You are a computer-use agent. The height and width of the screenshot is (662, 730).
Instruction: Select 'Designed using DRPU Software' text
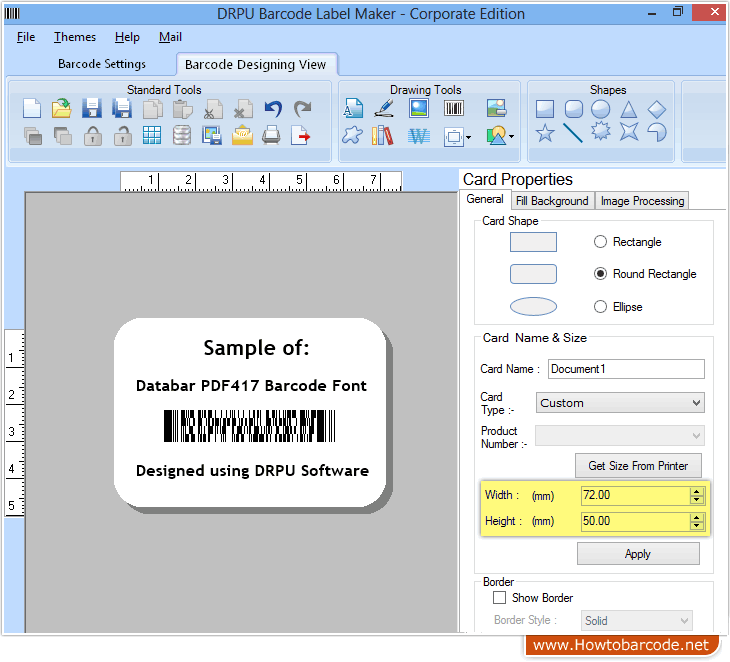click(x=252, y=471)
